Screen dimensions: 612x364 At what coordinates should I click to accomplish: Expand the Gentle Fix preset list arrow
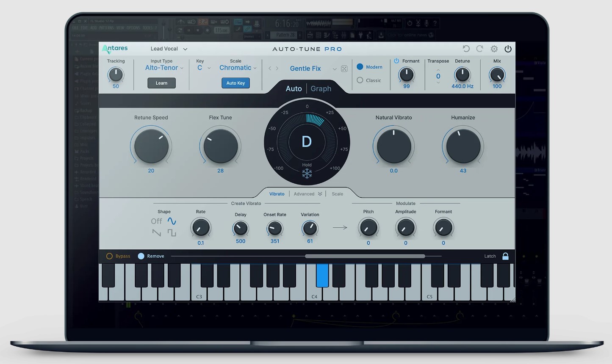coord(335,69)
